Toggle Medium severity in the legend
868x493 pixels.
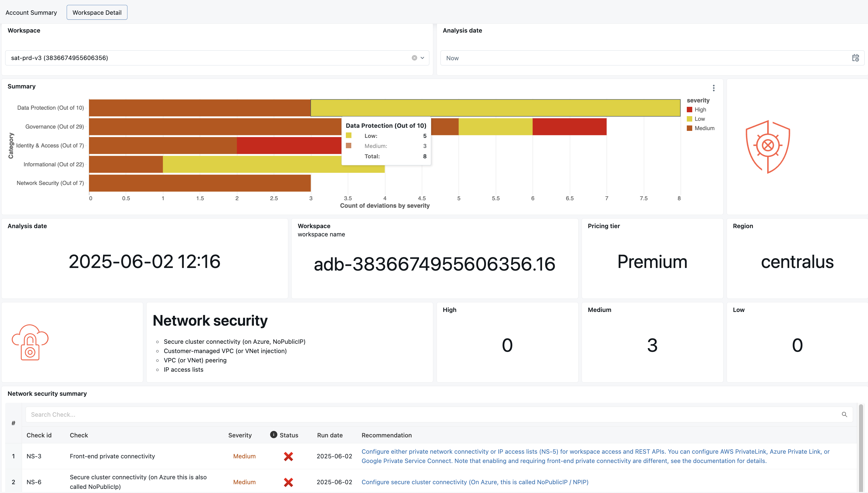[x=700, y=128]
